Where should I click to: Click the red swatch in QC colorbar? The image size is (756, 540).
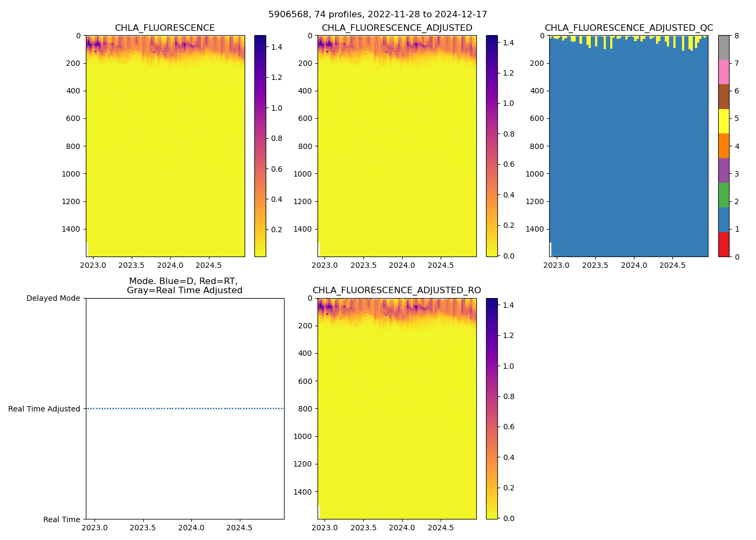pos(724,244)
